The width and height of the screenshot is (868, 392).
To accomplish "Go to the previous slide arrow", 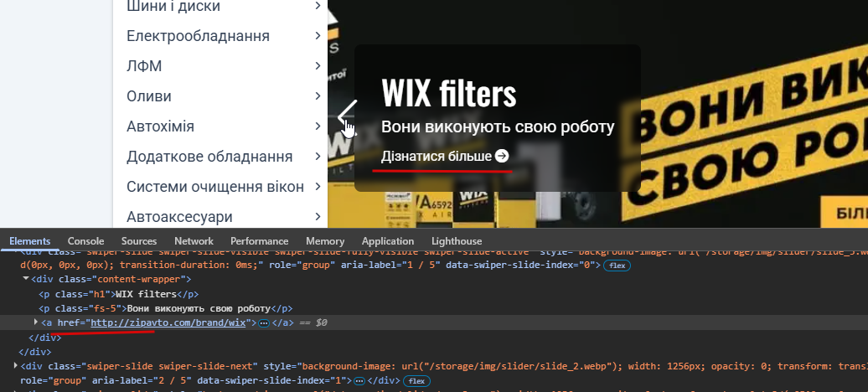I will (348, 116).
